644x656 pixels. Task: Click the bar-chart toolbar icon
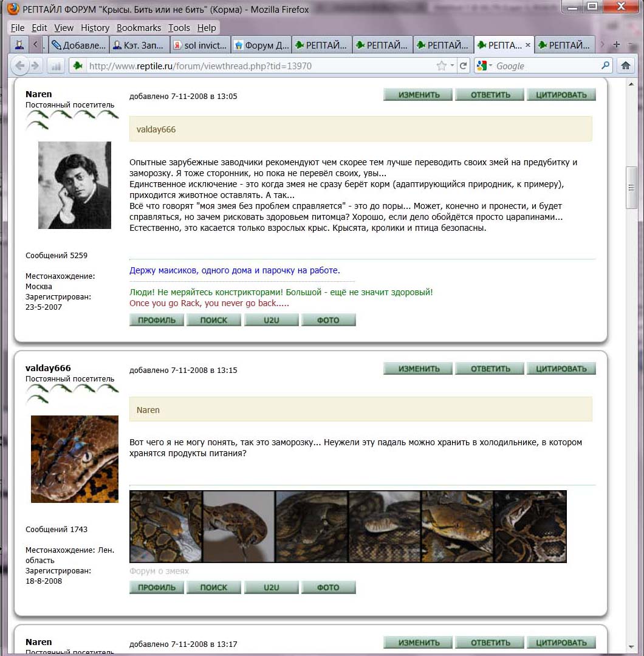(56, 66)
